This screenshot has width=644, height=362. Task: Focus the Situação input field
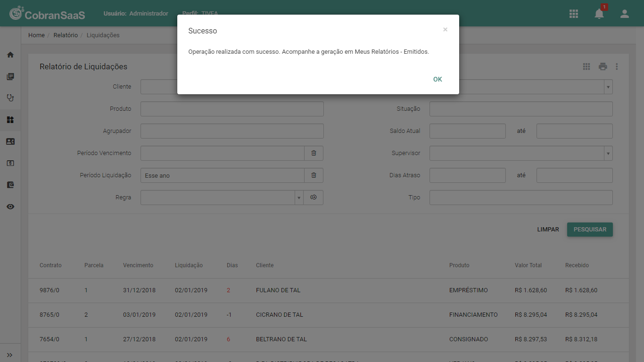pyautogui.click(x=521, y=109)
